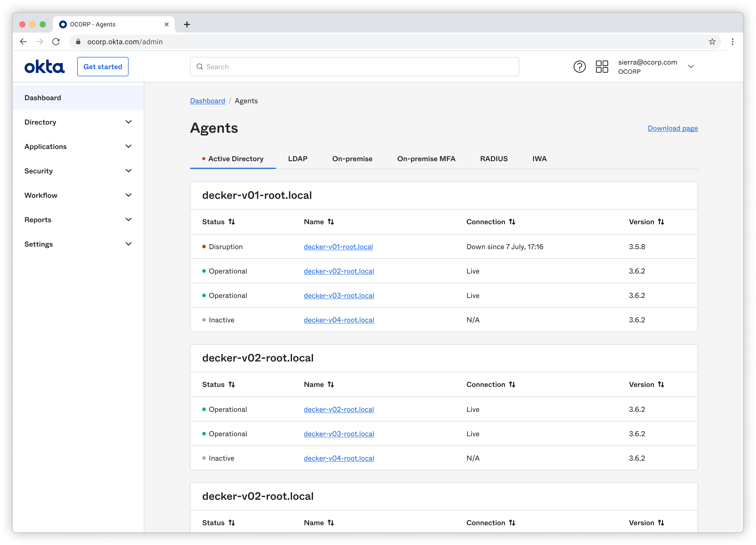Open a new browser tab
This screenshot has height=545, width=756.
(x=187, y=24)
